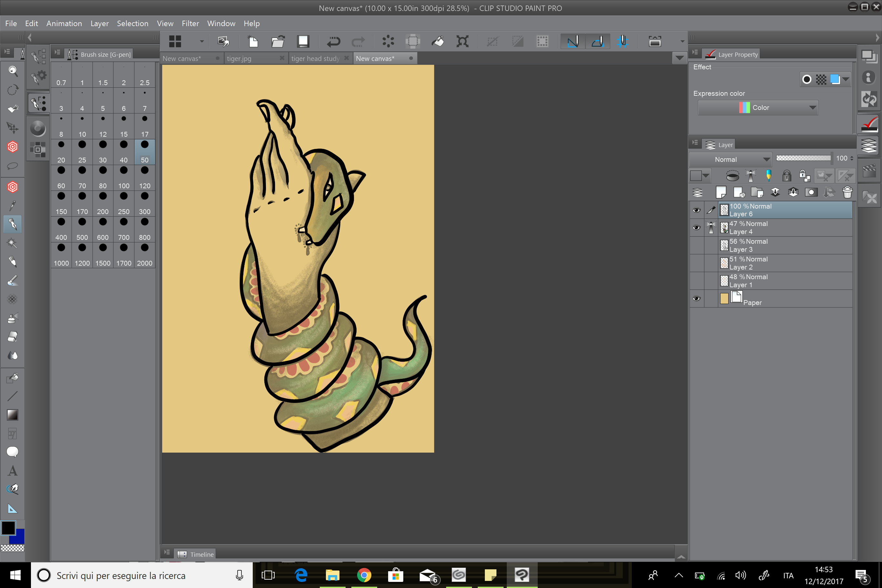Click the black foreground color swatch
The width and height of the screenshot is (882, 588).
click(x=8, y=528)
